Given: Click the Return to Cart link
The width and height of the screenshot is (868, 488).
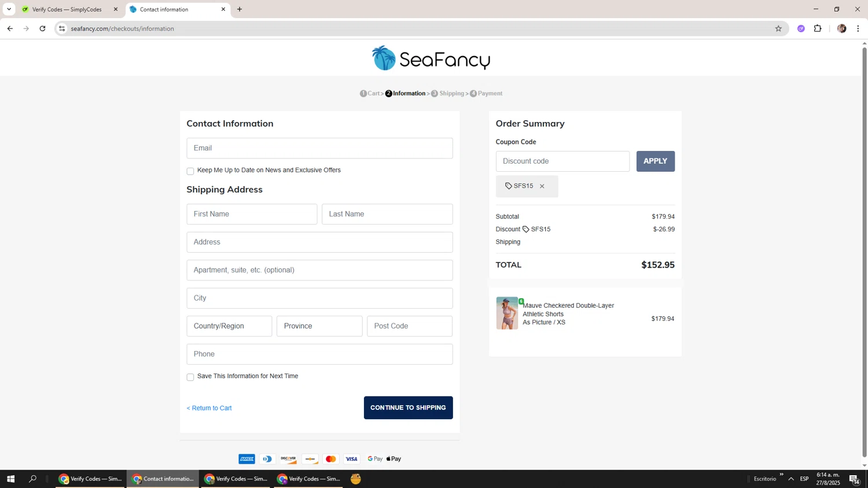Looking at the screenshot, I should coord(209,408).
